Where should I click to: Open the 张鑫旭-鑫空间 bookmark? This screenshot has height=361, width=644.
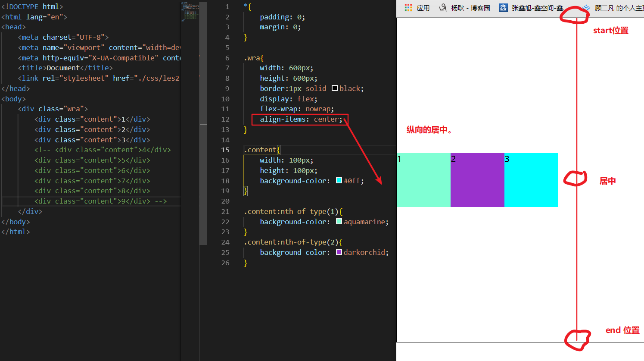(537, 8)
